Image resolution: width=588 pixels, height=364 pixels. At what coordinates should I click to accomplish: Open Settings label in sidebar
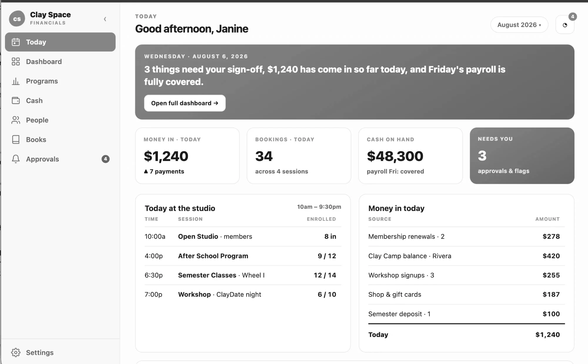click(x=40, y=353)
